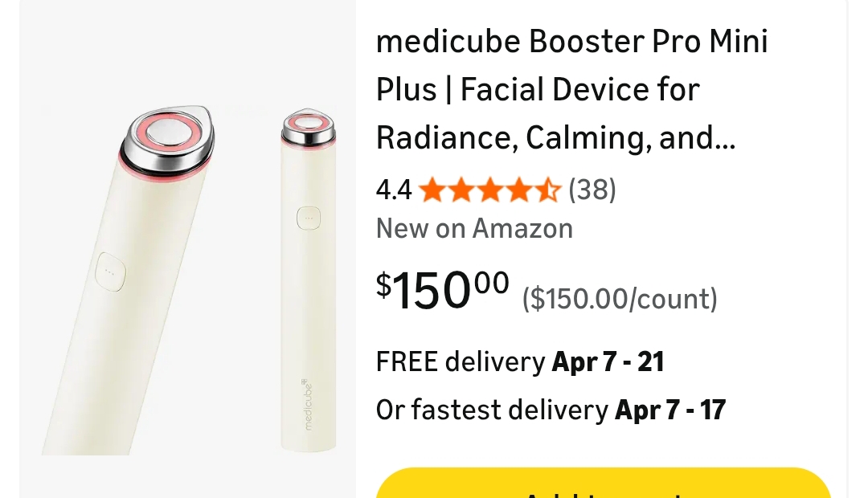Click the fastest delivery Apr 7 - 17 text
Screen dimensions: 868x498
[551, 410]
